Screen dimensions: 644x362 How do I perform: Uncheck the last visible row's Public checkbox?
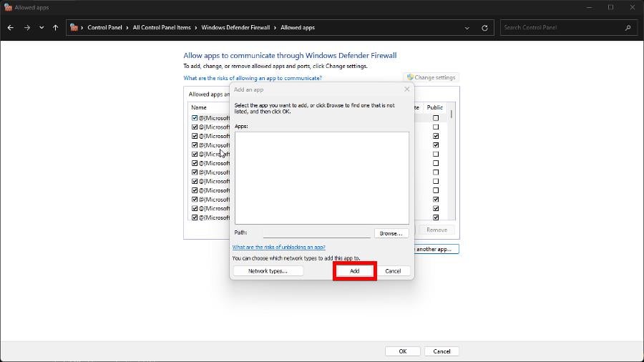(x=436, y=217)
